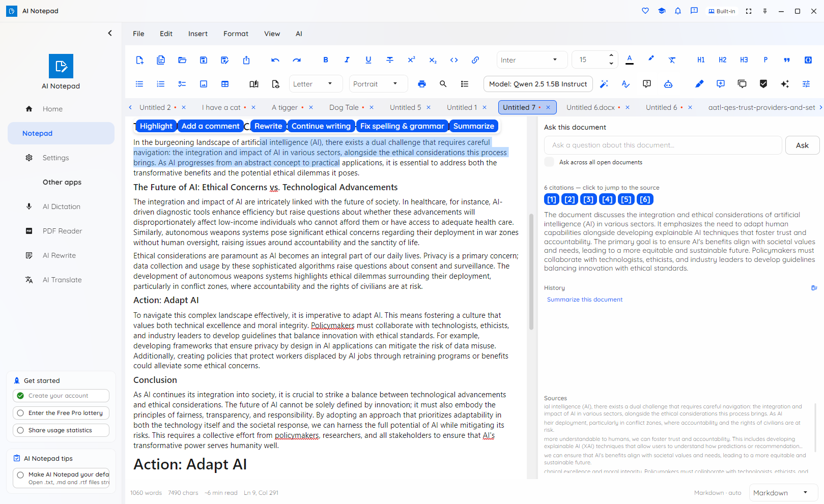Open notifications bell in the title bar

[678, 11]
